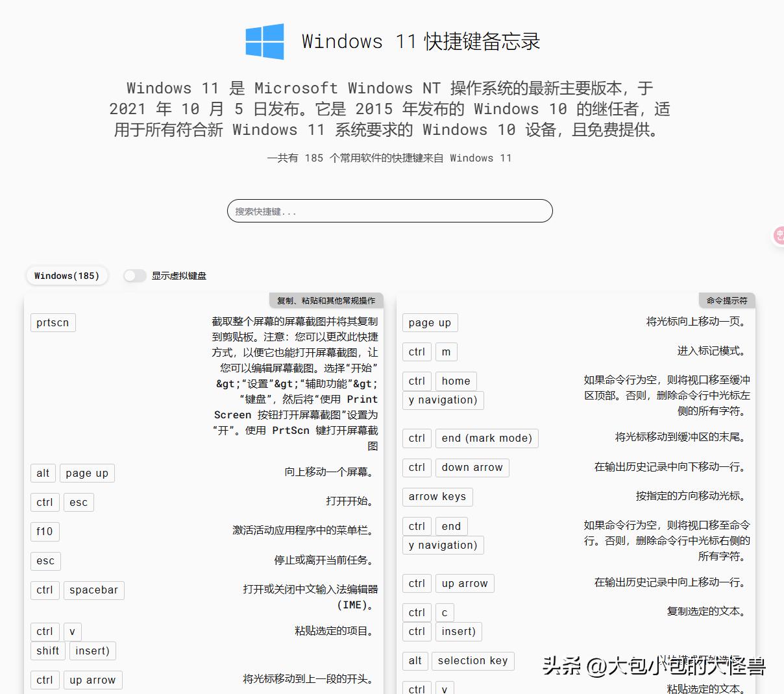Click the 搜索快捷键 search box
The width and height of the screenshot is (784, 694).
[x=389, y=211]
